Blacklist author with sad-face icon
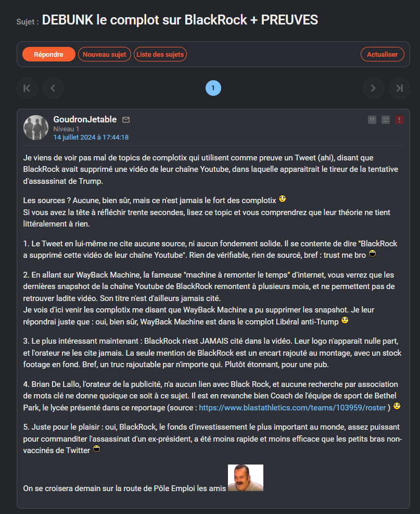This screenshot has height=514, width=420. pos(386,120)
